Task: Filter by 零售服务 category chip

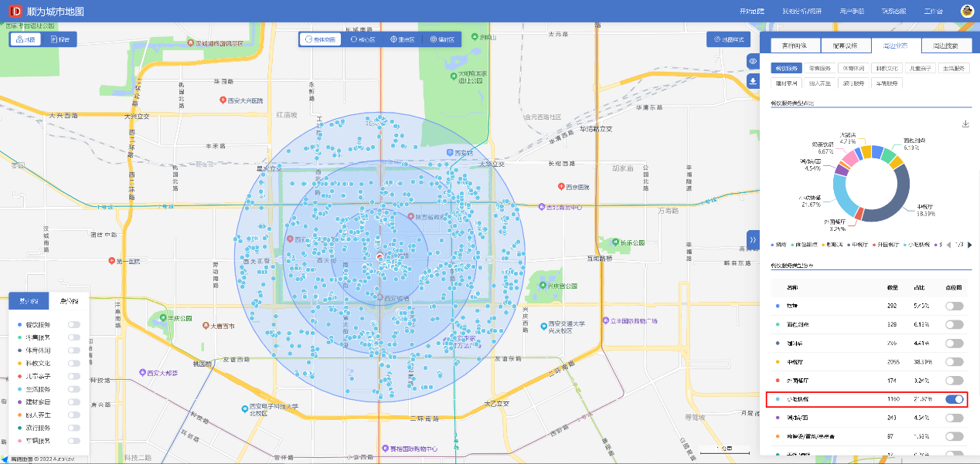Action: 821,68
